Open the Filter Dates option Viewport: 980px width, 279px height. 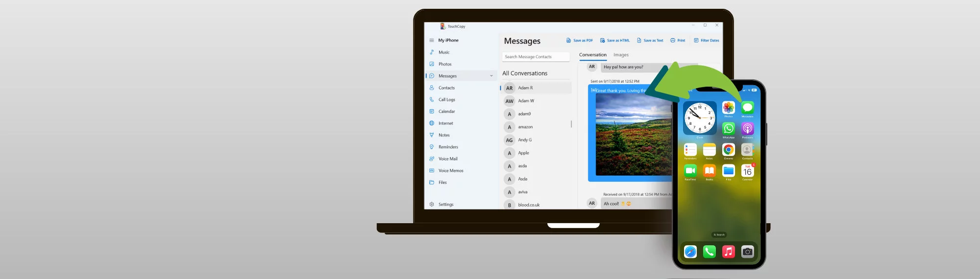(x=707, y=41)
